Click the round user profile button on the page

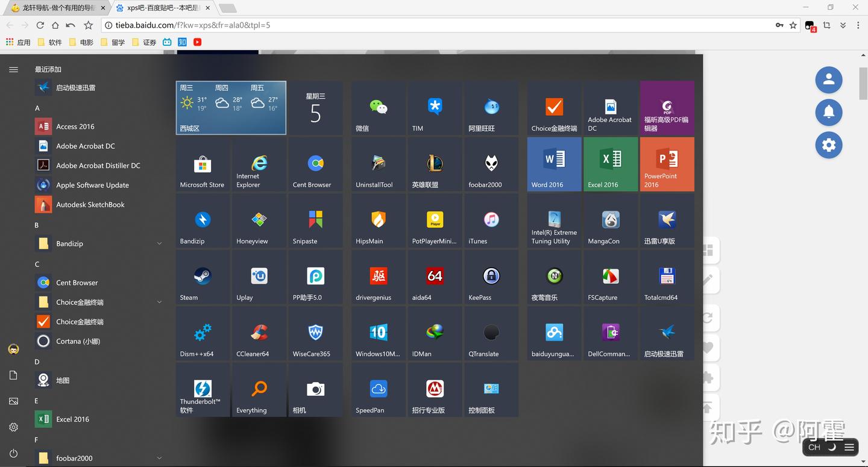coord(829,80)
